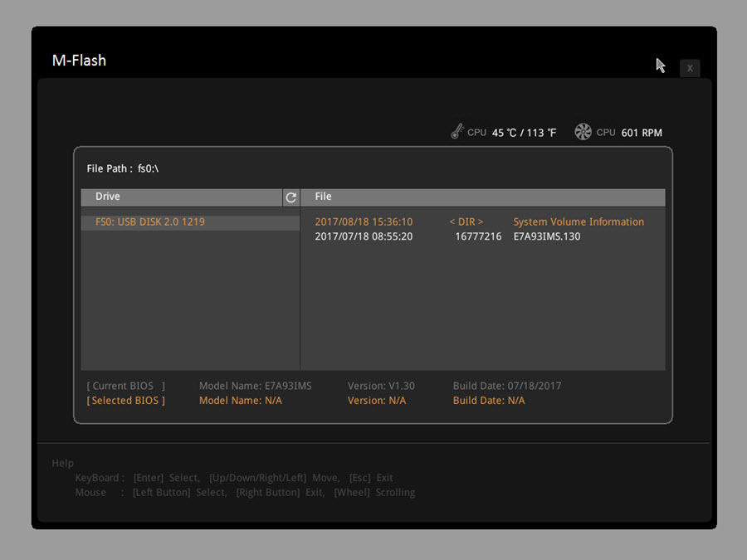The width and height of the screenshot is (747, 560).
Task: Click the [ Selected BIOS ] label
Action: (126, 401)
